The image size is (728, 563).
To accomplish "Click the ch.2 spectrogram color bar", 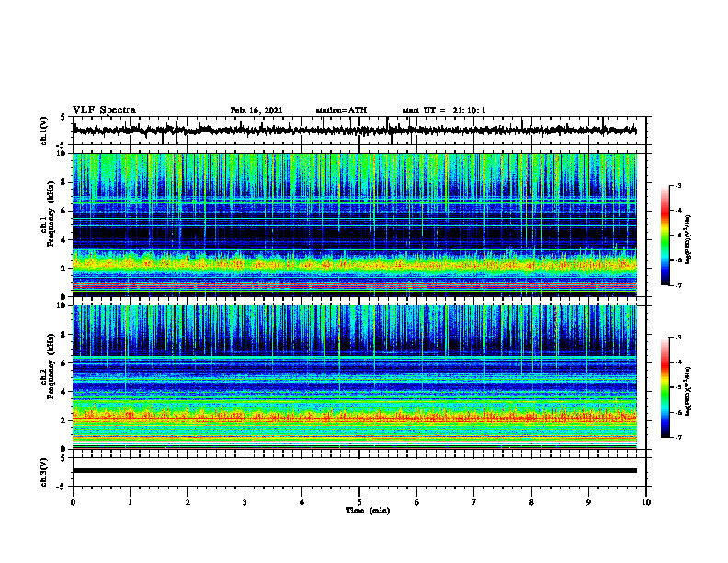I will 665,387.
